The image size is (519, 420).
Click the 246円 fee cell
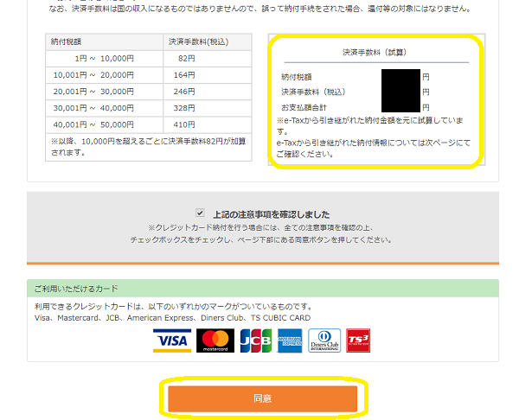coord(208,92)
